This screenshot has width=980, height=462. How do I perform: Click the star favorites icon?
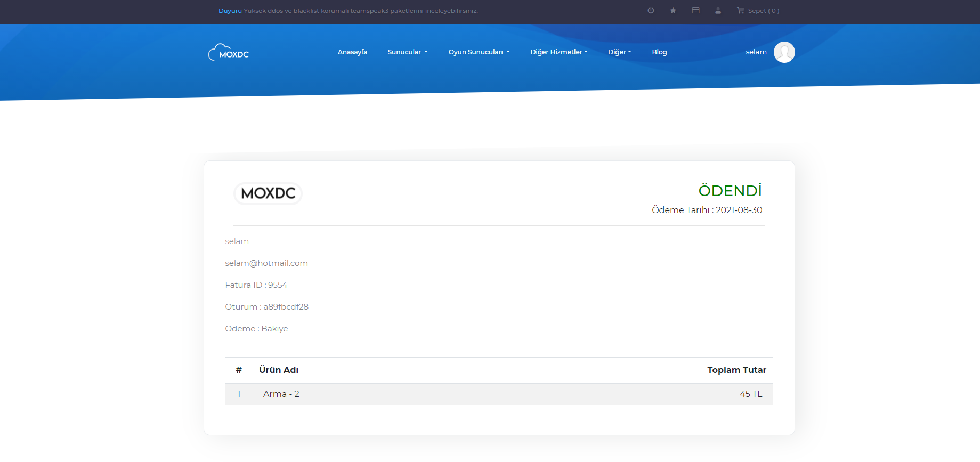click(673, 11)
